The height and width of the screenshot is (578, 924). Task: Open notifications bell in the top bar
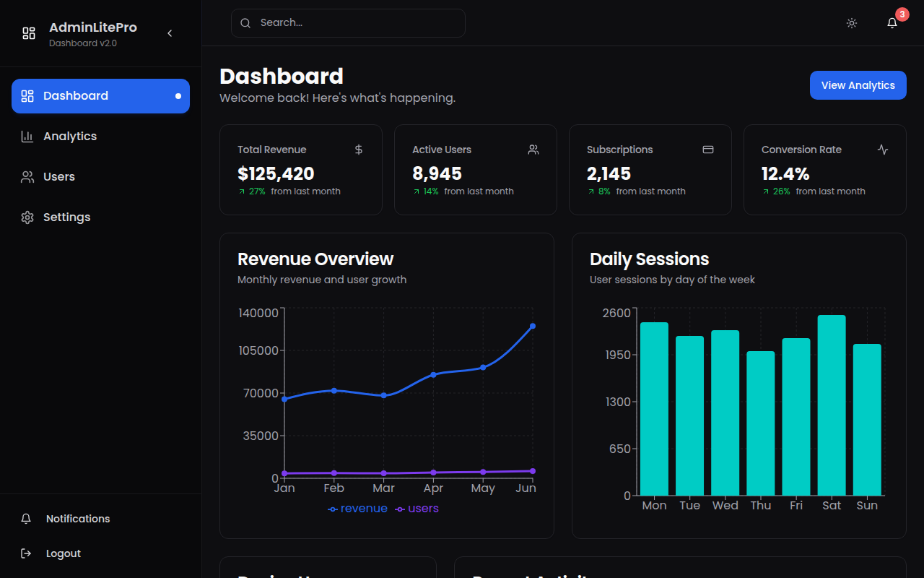pyautogui.click(x=892, y=23)
